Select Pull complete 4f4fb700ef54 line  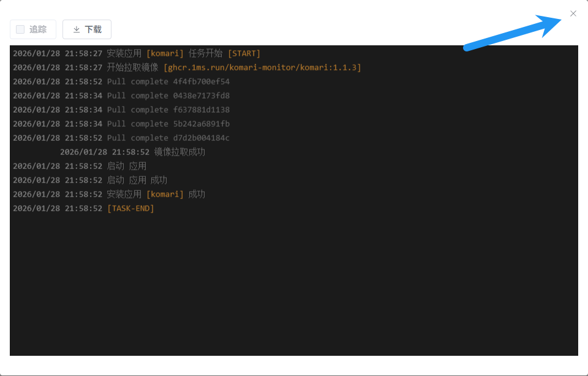168,81
